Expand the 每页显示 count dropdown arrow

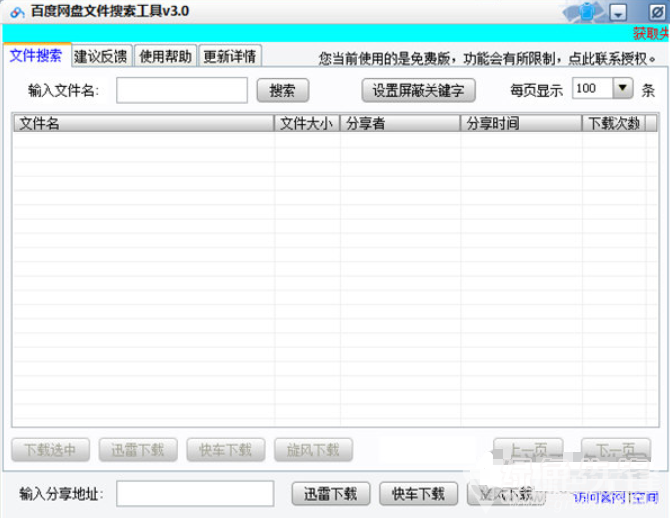tap(623, 88)
